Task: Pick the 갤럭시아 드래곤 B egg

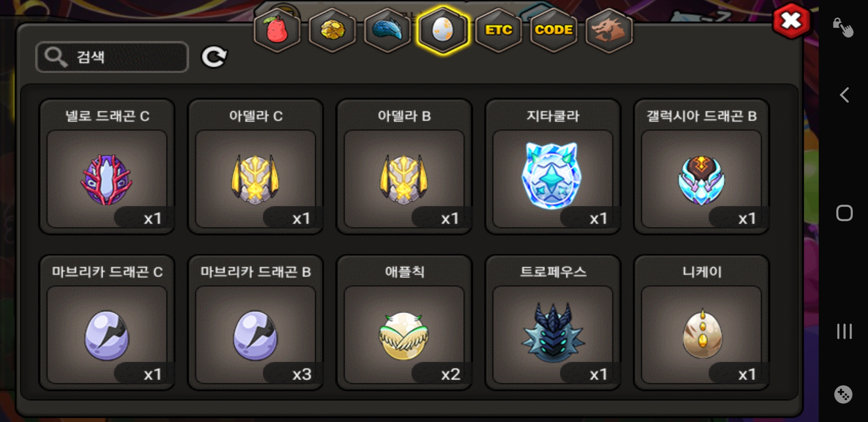Action: (x=701, y=167)
